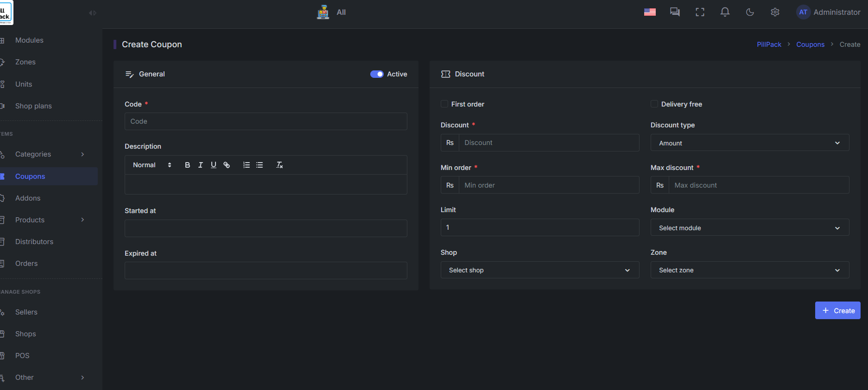The height and width of the screenshot is (390, 868).
Task: Enter fullscreen mode from top bar
Action: [700, 13]
